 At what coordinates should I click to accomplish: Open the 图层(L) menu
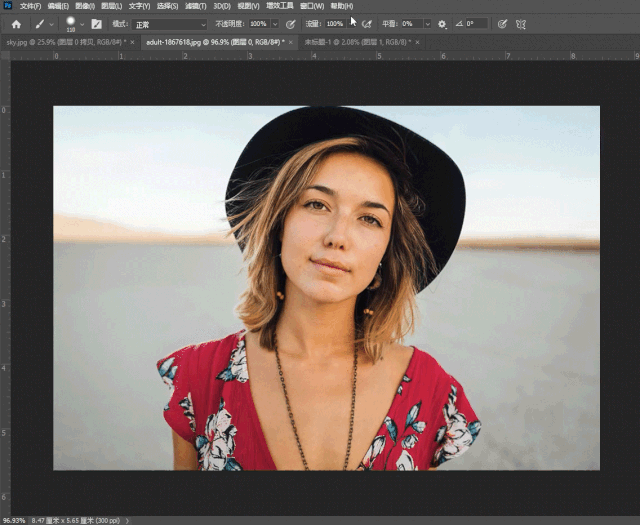tap(111, 6)
